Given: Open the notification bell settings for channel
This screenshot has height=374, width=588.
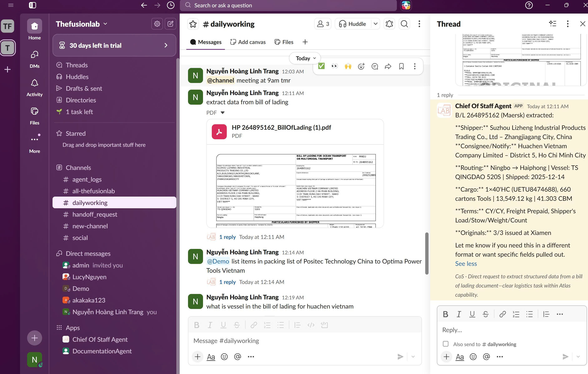Looking at the screenshot, I should tap(389, 24).
